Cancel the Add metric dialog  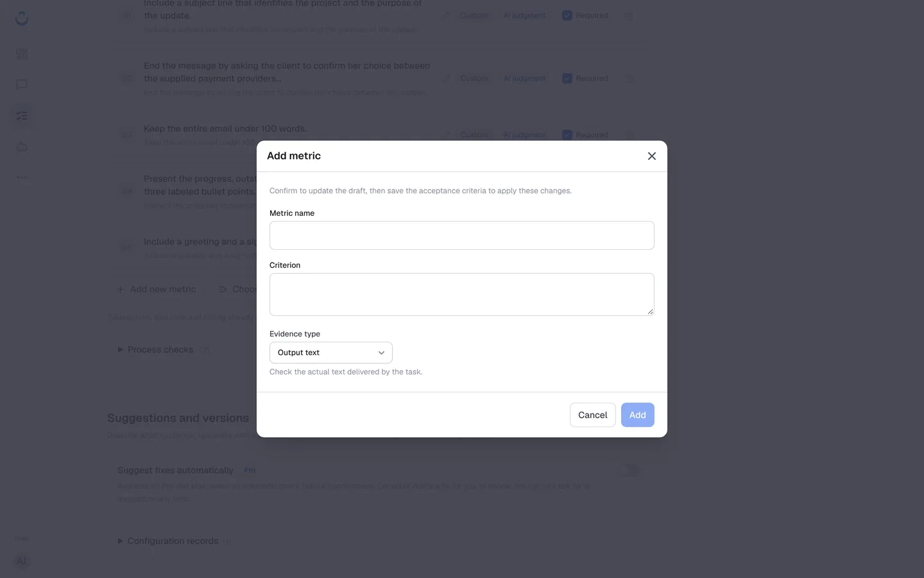tap(592, 415)
